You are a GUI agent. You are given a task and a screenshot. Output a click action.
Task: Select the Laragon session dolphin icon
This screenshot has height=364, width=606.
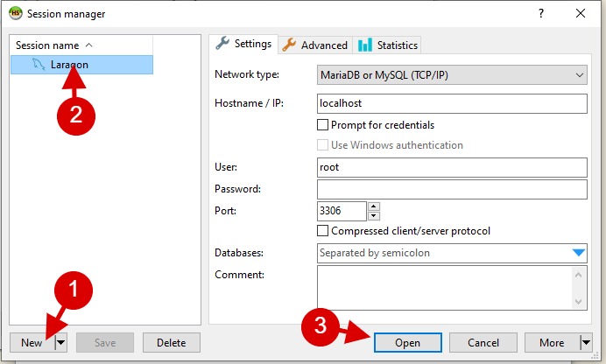[x=39, y=65]
